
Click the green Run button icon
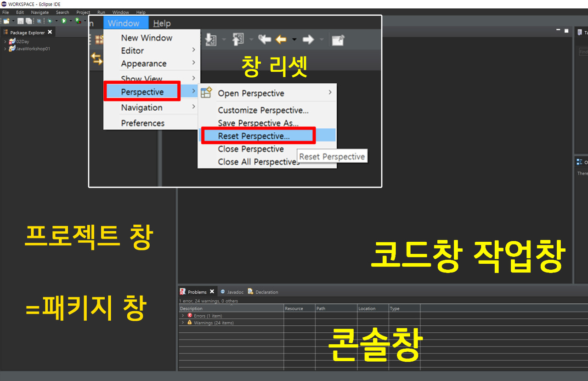(x=64, y=21)
